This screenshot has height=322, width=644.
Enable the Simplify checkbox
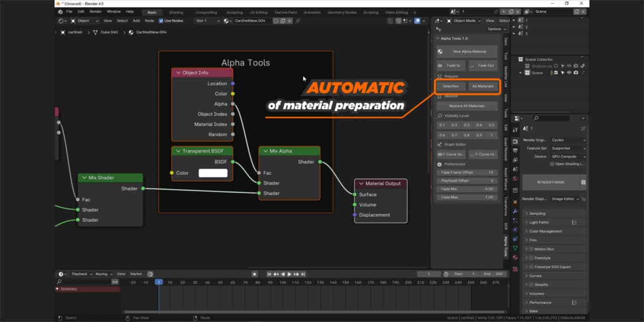tap(531, 285)
